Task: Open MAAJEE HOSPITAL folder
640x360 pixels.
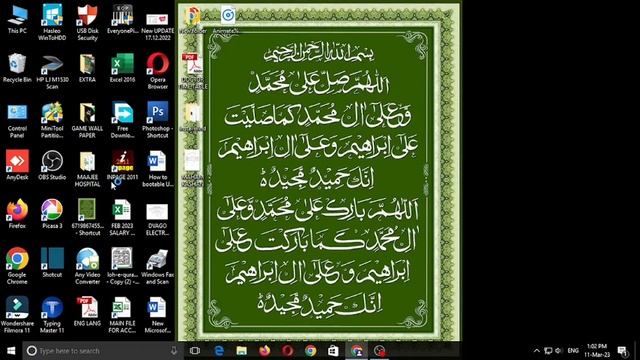Action: coord(87,169)
